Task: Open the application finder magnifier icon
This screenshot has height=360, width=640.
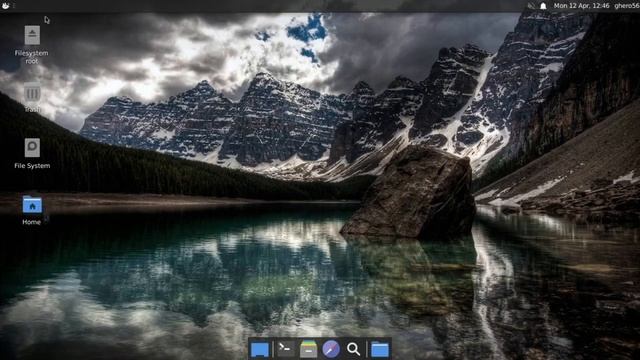Action: pyautogui.click(x=353, y=349)
